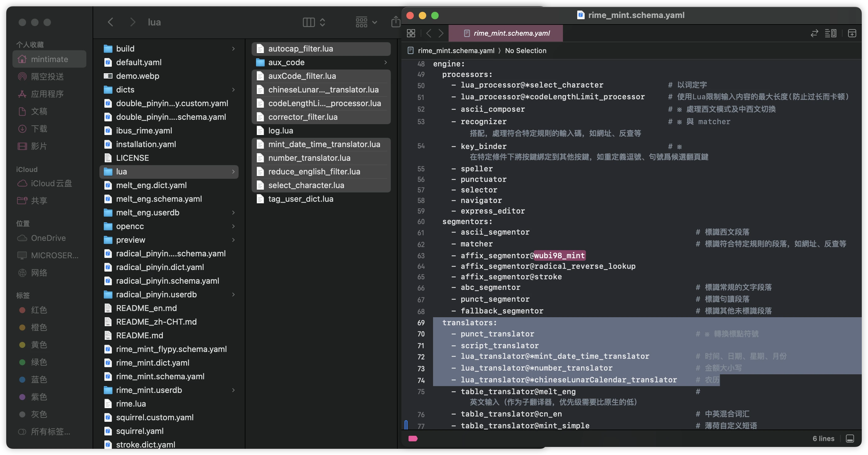The image size is (868, 455).
Task: Go back in editor history
Action: pos(429,33)
